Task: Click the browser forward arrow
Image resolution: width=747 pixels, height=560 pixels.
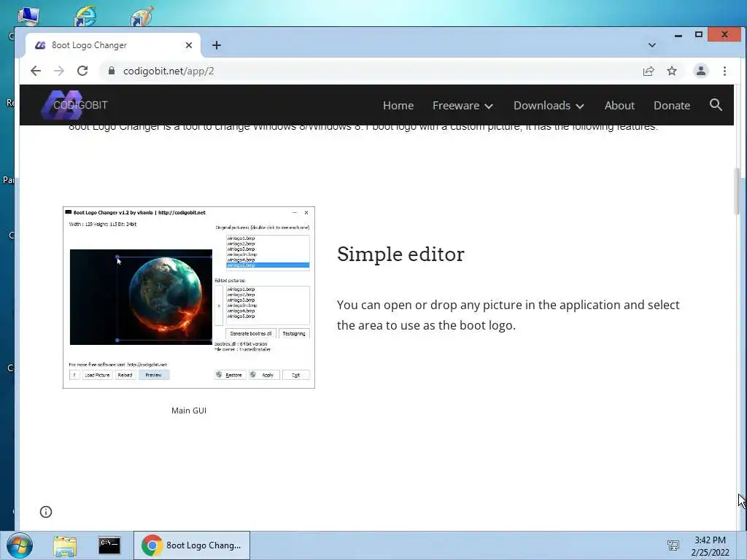Action: pyautogui.click(x=59, y=71)
